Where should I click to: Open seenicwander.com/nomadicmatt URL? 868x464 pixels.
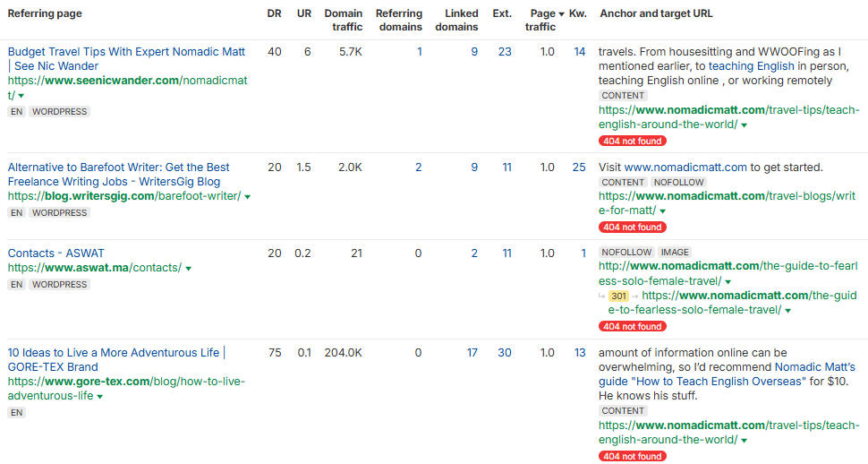pyautogui.click(x=127, y=88)
